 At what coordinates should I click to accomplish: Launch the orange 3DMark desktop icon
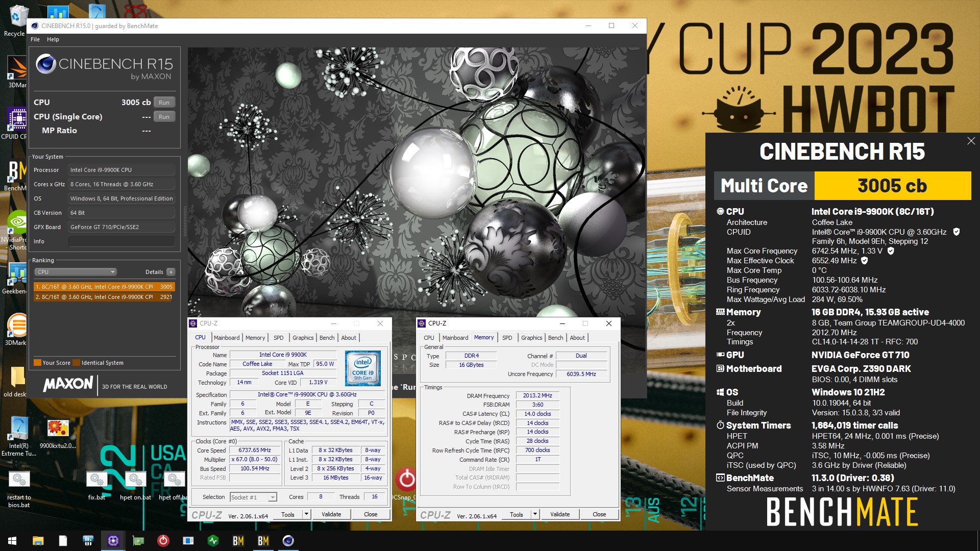click(17, 329)
